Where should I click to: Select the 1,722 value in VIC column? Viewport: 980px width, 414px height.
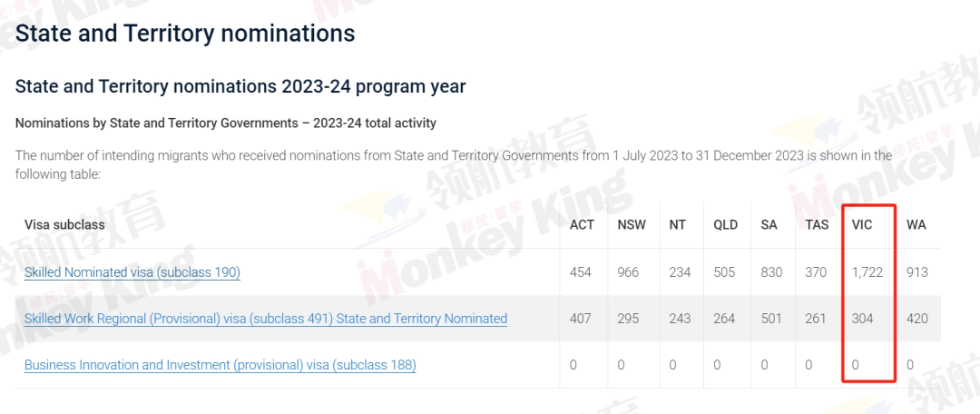[x=867, y=272]
